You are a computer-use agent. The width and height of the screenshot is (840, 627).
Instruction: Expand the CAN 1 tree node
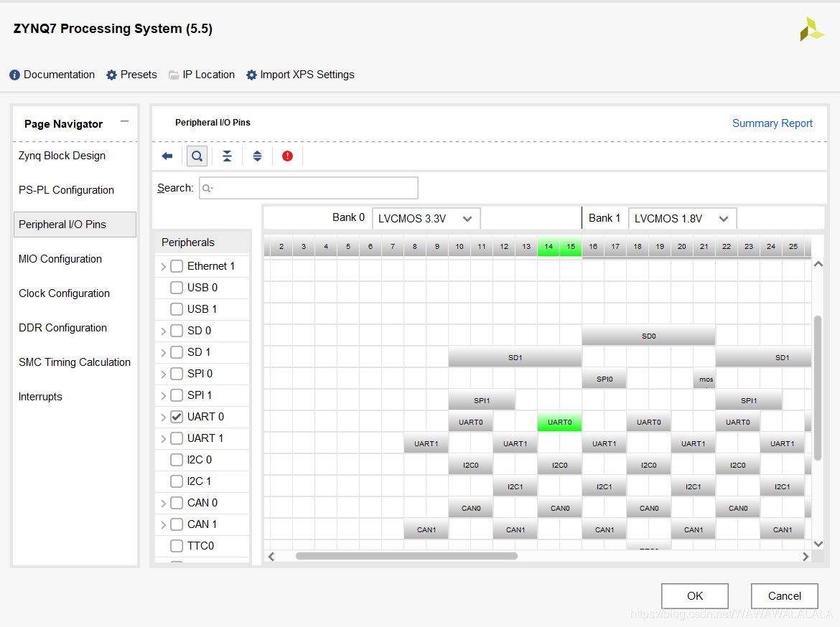[x=164, y=524]
